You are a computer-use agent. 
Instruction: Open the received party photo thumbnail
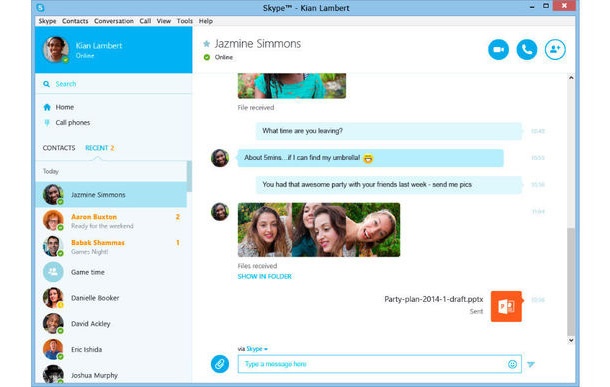[x=319, y=229]
